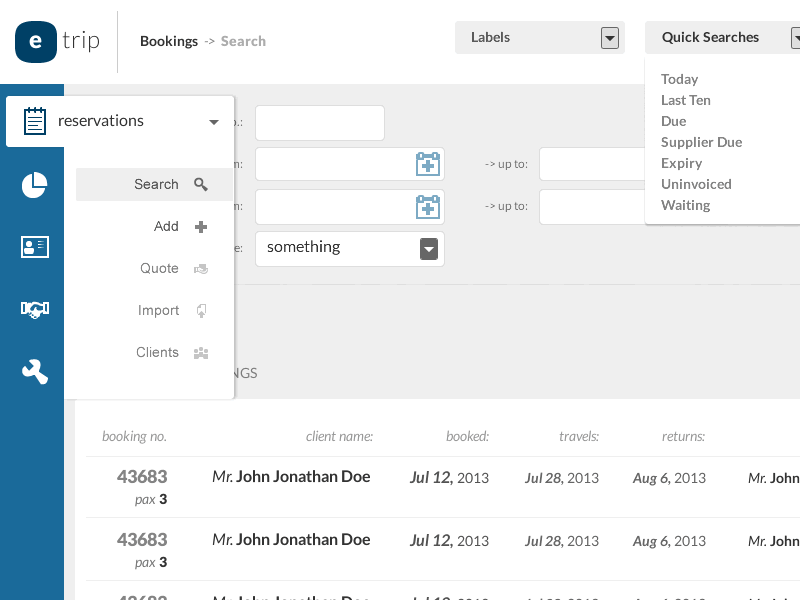Open the calendar picker for the first date field
The image size is (800, 600).
pyautogui.click(x=427, y=164)
